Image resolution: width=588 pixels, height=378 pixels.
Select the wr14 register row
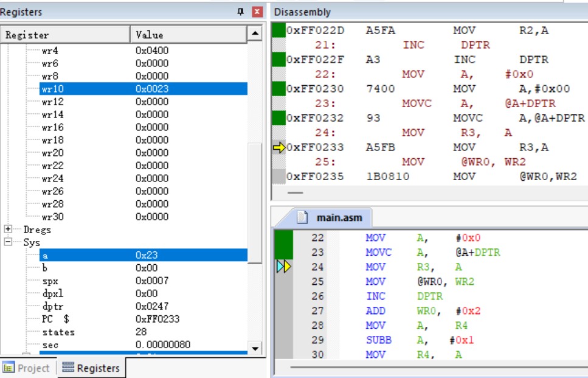144,114
